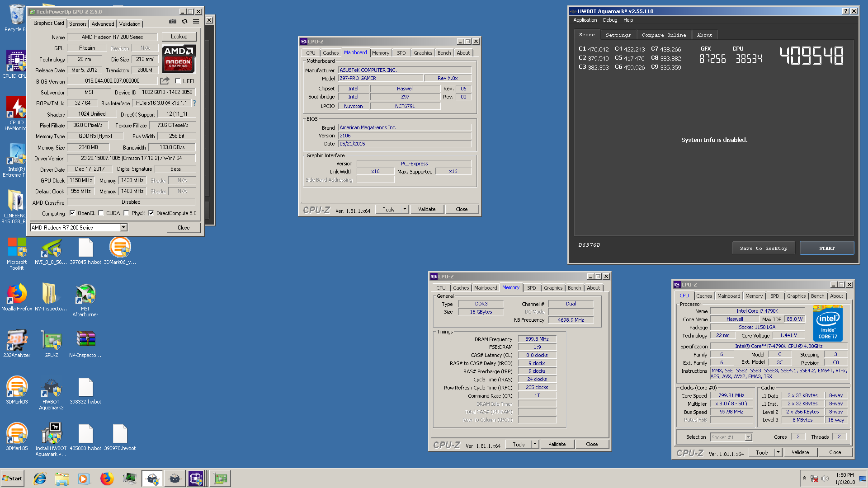The width and height of the screenshot is (868, 488).
Task: Click the BIOS Version value 2106
Action: point(405,136)
